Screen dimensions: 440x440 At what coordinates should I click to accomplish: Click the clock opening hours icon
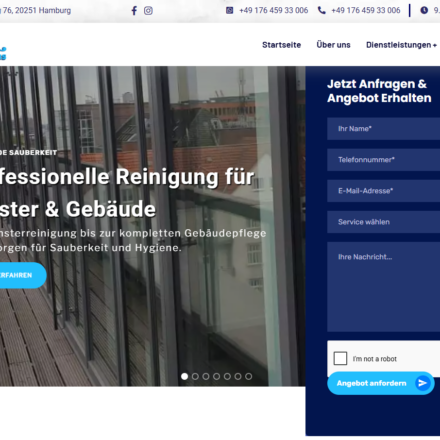[424, 10]
